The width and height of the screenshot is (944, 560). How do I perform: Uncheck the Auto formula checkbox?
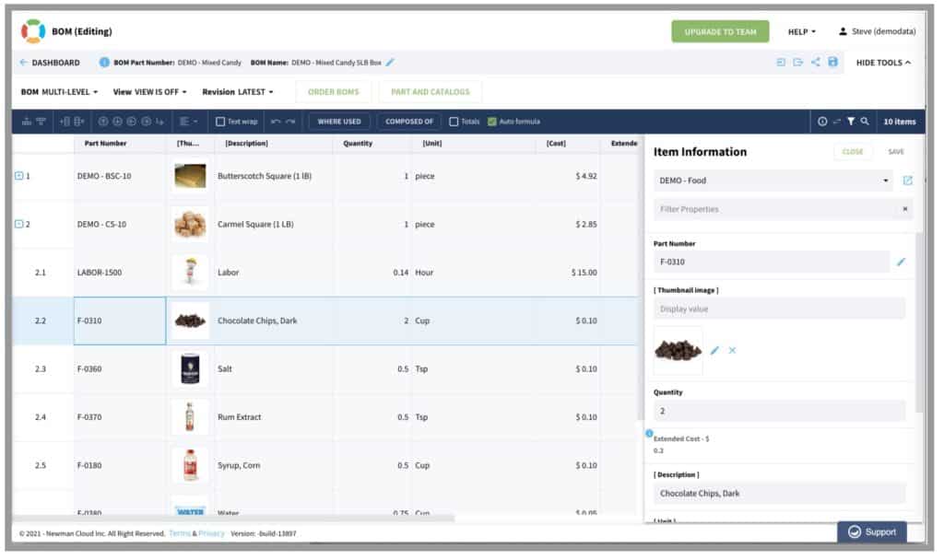(492, 122)
